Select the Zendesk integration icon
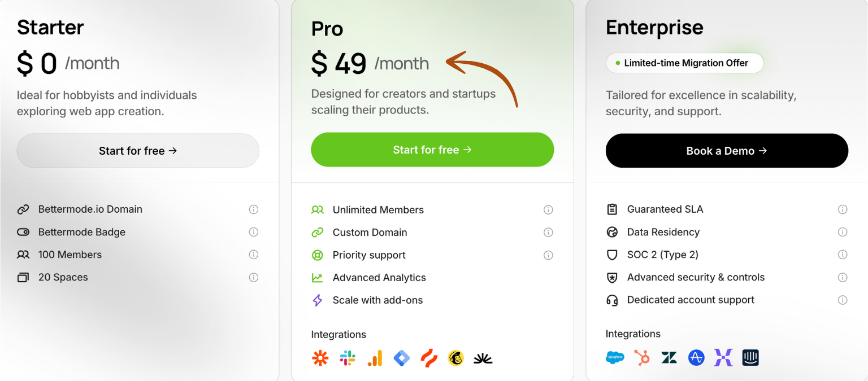 pyautogui.click(x=669, y=357)
